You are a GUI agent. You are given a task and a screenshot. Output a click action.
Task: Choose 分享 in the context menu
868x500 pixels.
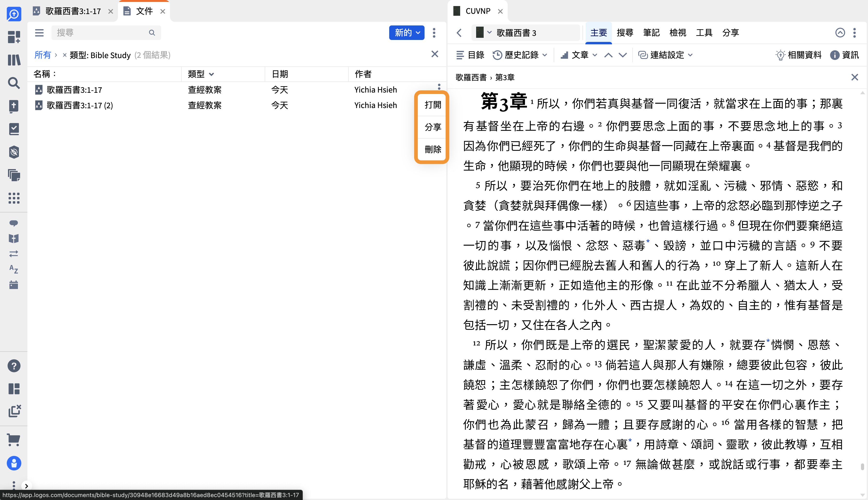pyautogui.click(x=433, y=127)
